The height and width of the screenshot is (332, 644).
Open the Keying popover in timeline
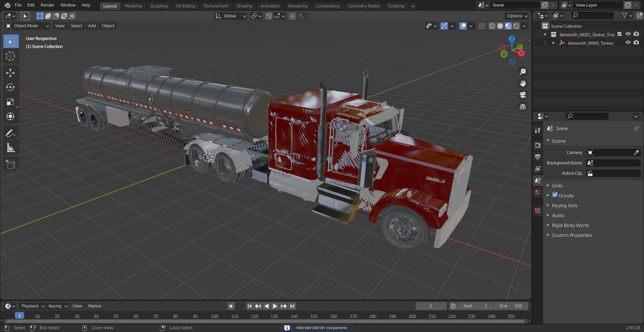tap(58, 306)
